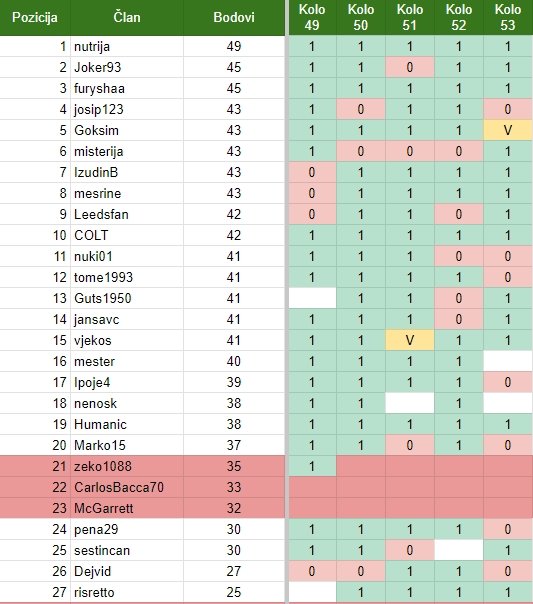The height and width of the screenshot is (604, 533).
Task: Click the Kolo 53 column header
Action: coord(508,18)
